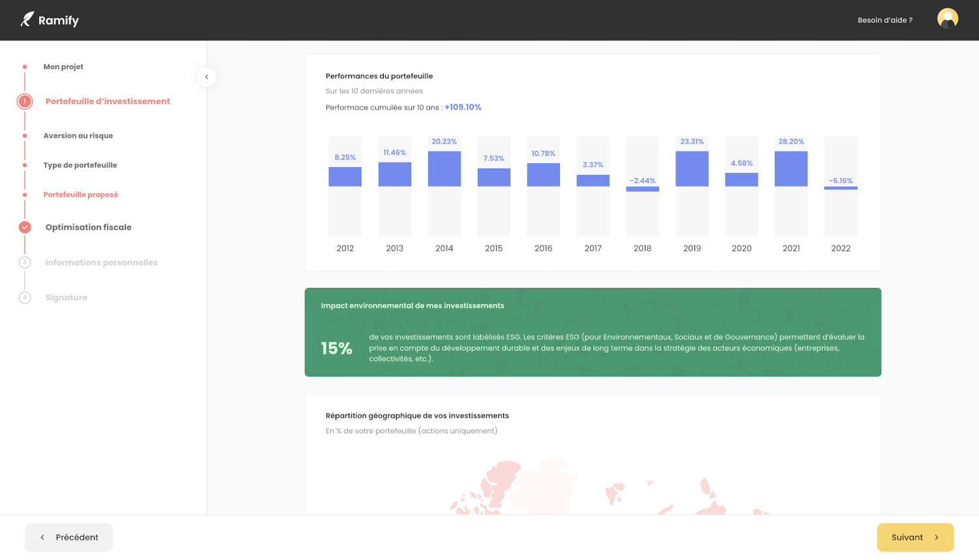The width and height of the screenshot is (979, 560).
Task: Select Type de portefeuille in the sidebar
Action: pyautogui.click(x=81, y=165)
